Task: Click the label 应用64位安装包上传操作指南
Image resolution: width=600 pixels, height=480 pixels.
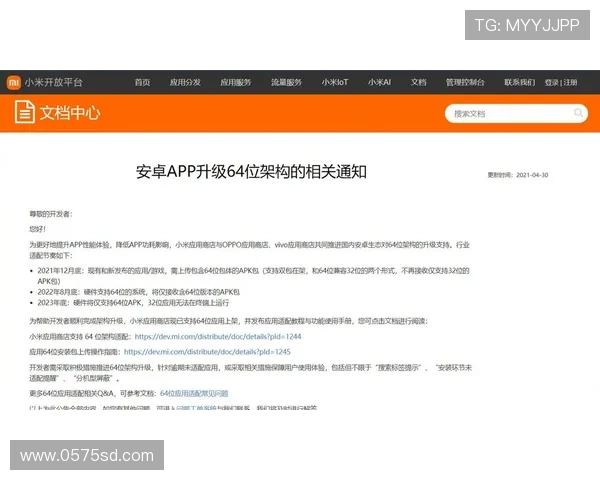Action: click(x=75, y=352)
